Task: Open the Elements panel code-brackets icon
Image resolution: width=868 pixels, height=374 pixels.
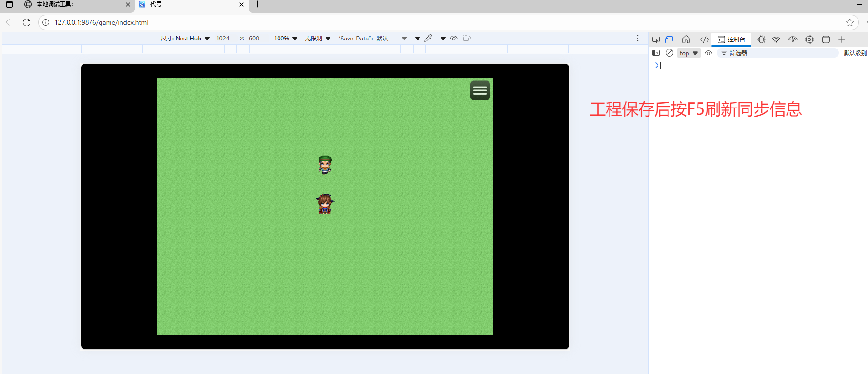Action: (705, 39)
